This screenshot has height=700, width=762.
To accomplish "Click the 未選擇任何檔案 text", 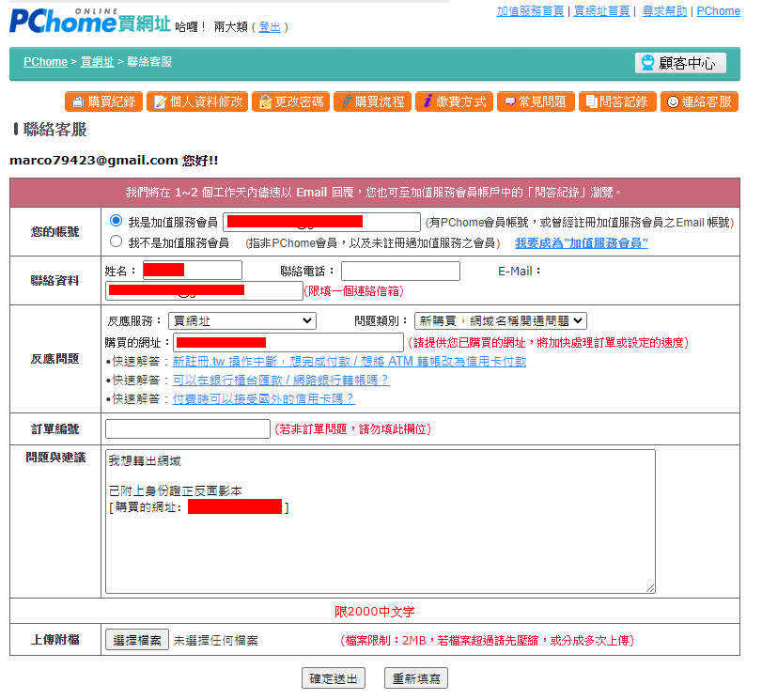I will point(216,640).
